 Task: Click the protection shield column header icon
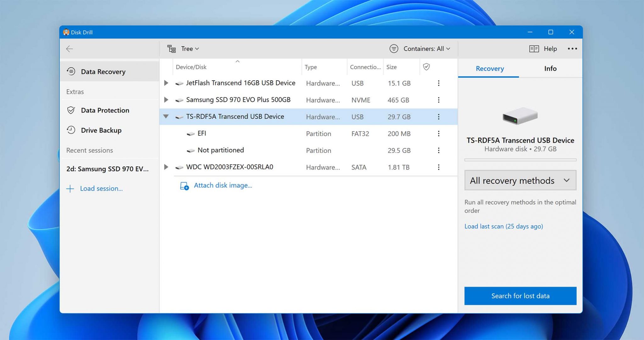tap(426, 67)
